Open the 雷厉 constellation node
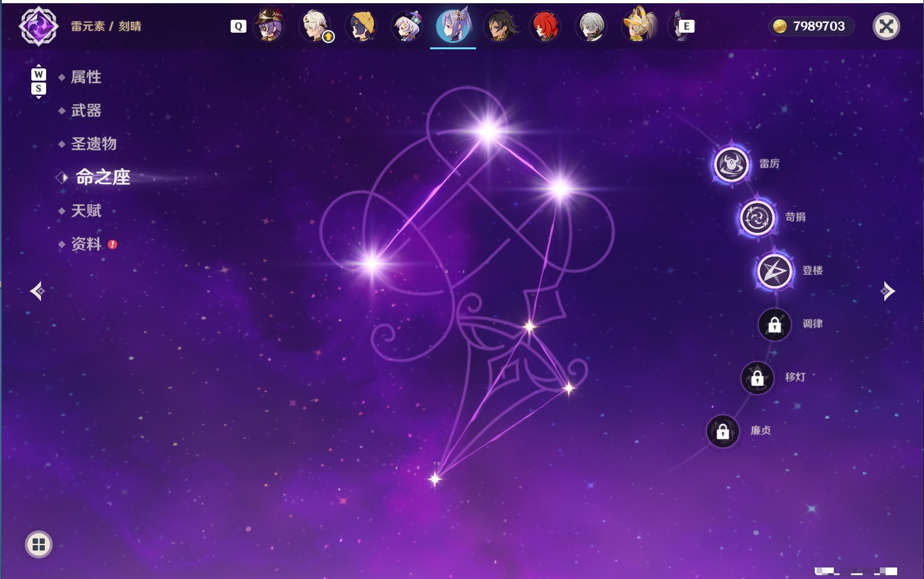The height and width of the screenshot is (579, 924). pyautogui.click(x=731, y=164)
